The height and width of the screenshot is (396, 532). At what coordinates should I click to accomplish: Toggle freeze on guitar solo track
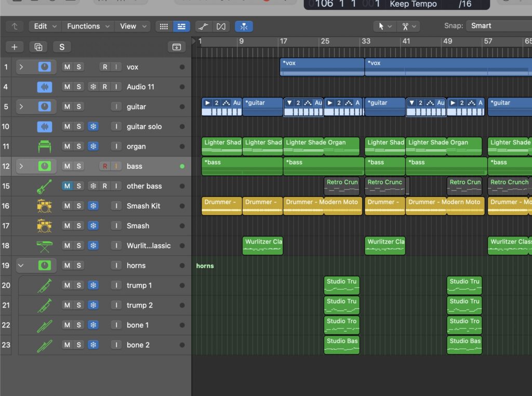coord(93,127)
